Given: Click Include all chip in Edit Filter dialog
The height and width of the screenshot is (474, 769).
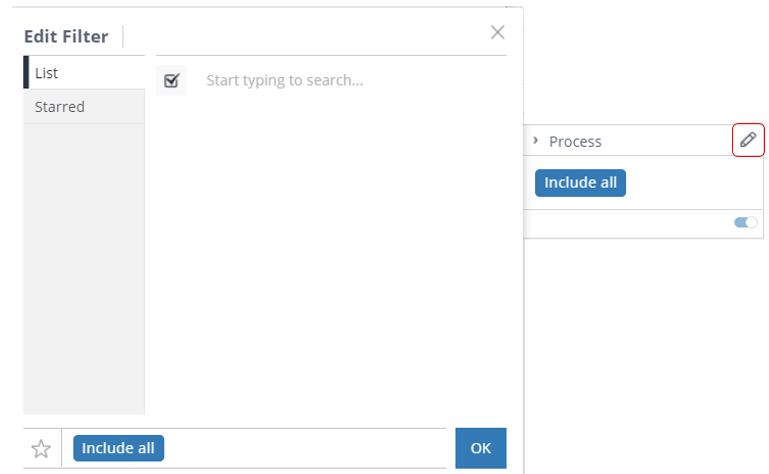Looking at the screenshot, I should click(x=118, y=448).
